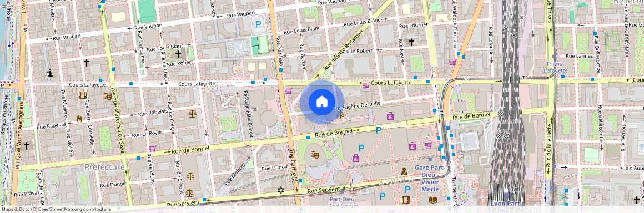This screenshot has height=213, width=644.
Task: Open the OpenStreetMap.org contributors attribution link
Action: click(75, 209)
